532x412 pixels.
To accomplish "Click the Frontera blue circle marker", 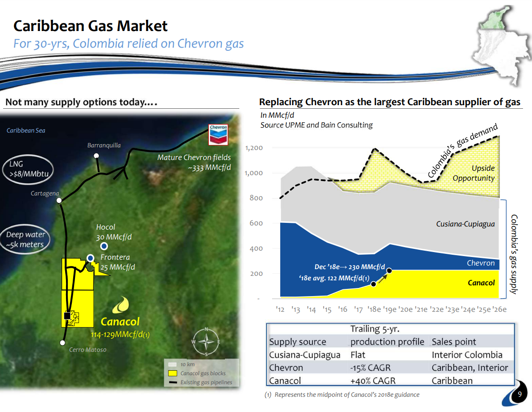I will 90,257.
